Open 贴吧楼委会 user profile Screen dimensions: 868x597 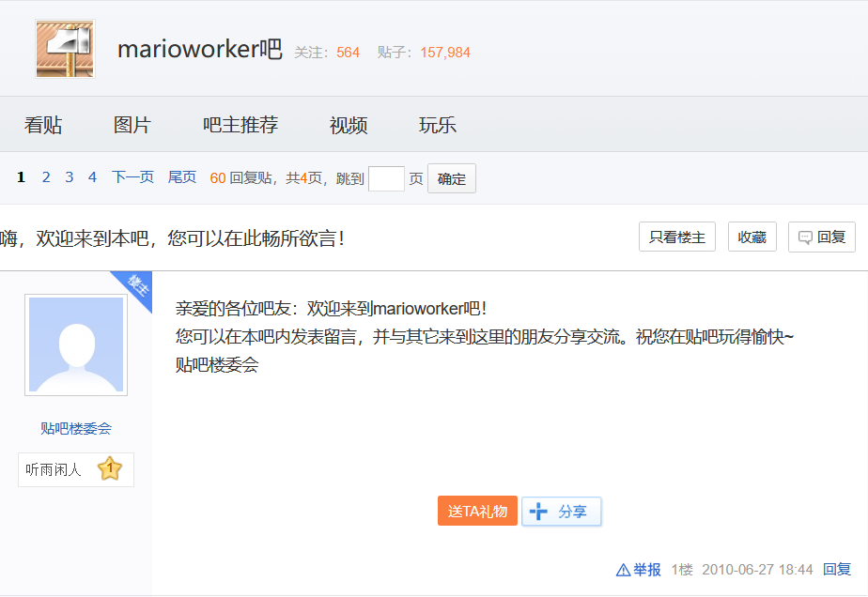pos(75,426)
